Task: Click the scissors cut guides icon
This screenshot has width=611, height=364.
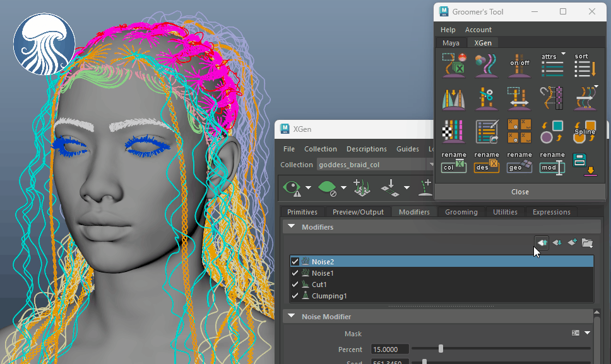Action: [486, 98]
